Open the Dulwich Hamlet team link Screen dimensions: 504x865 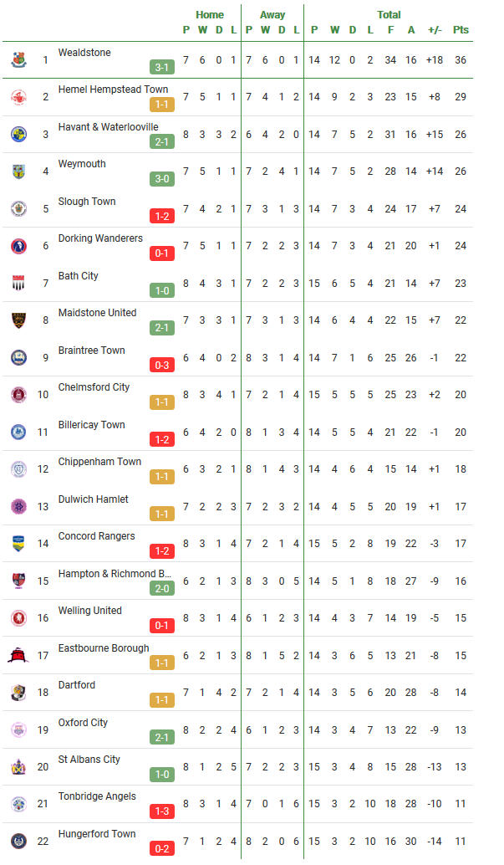point(93,499)
